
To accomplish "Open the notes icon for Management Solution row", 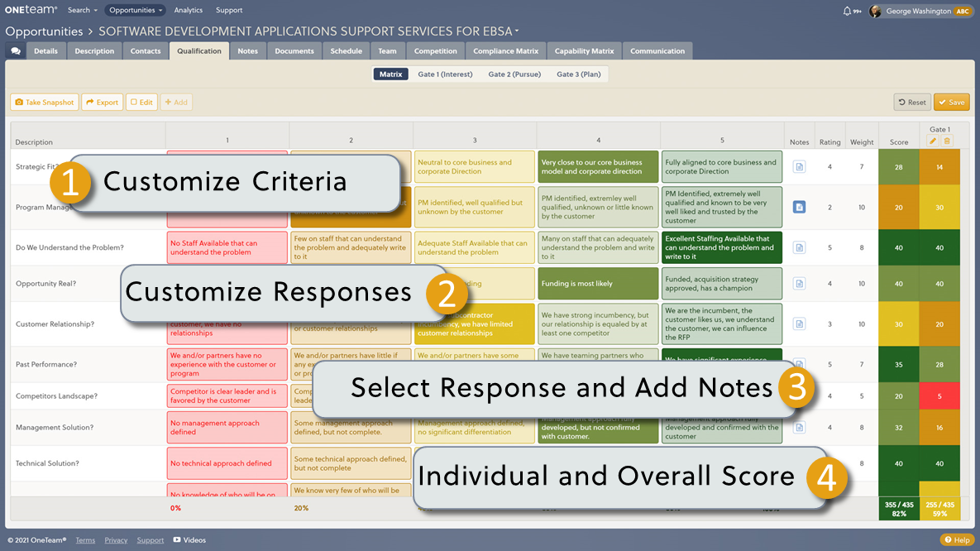I will (799, 428).
